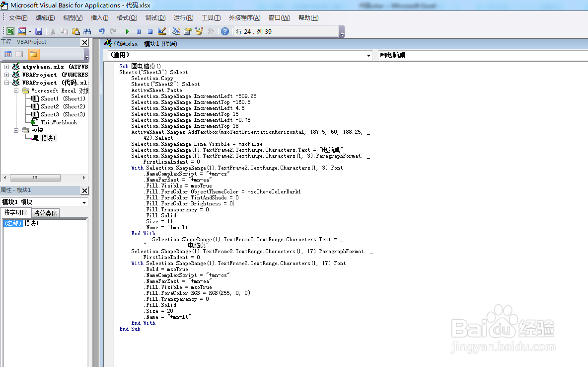This screenshot has height=367, width=588.
Task: Open the 调试(D) menu
Action: pos(155,18)
